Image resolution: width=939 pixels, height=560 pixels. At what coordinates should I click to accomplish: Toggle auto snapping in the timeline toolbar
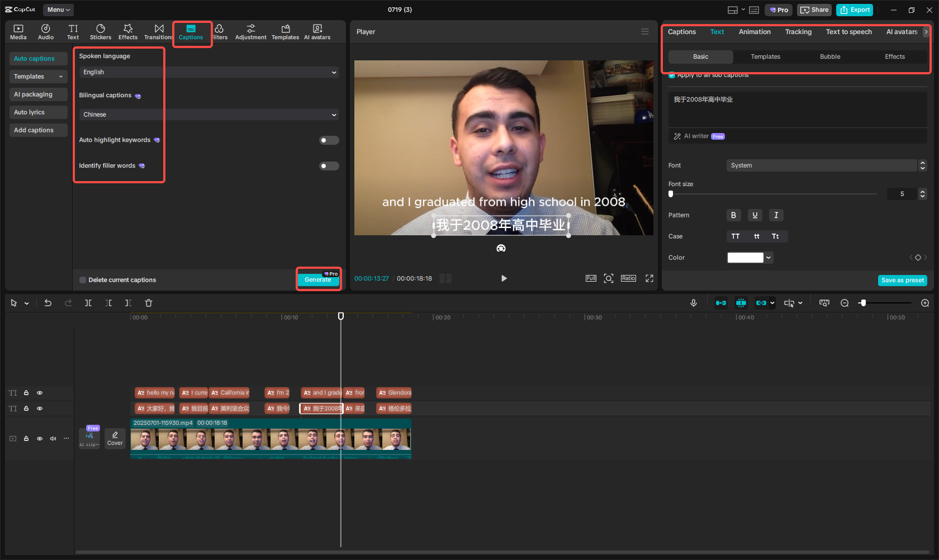point(741,303)
